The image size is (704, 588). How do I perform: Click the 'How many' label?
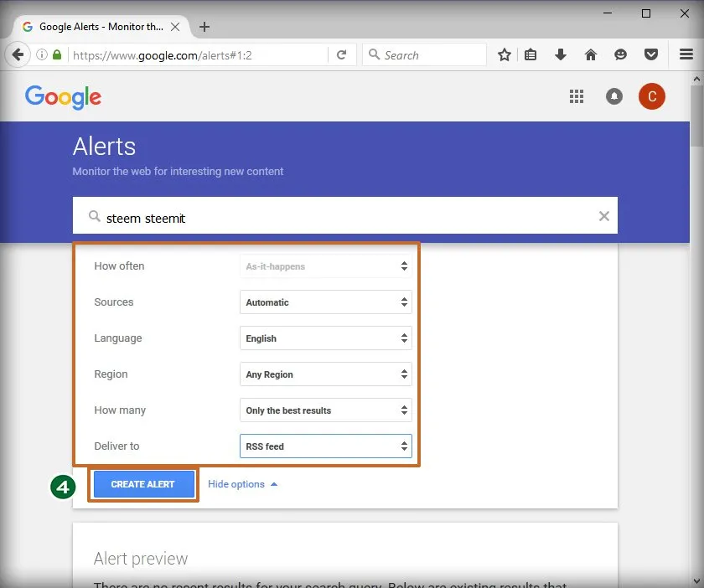click(120, 410)
